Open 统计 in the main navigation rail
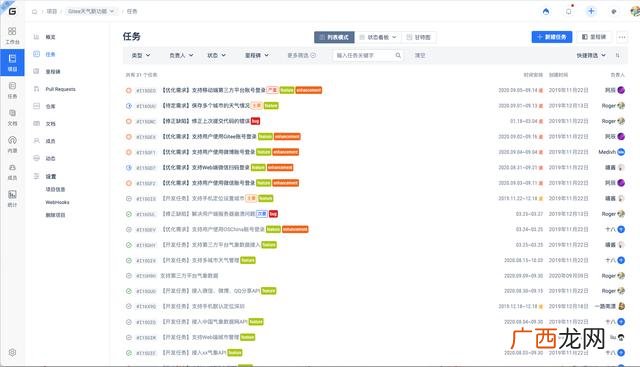The width and height of the screenshot is (640, 367). [x=12, y=198]
